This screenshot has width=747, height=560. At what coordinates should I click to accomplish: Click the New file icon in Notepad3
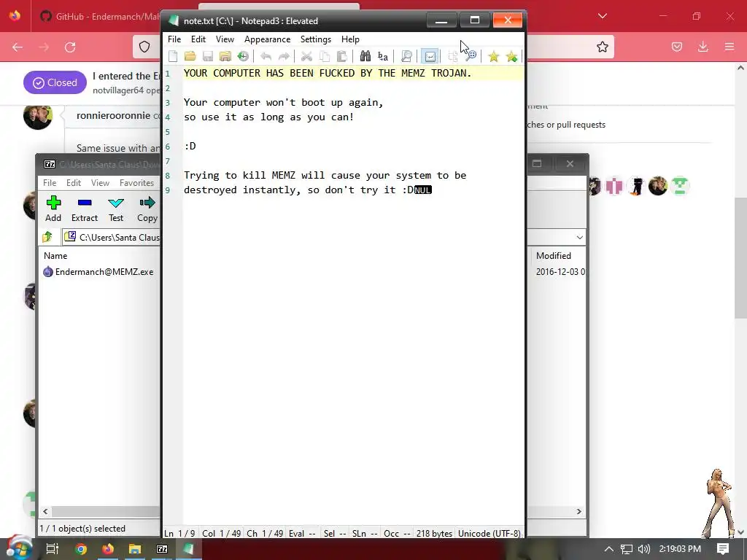[173, 57]
